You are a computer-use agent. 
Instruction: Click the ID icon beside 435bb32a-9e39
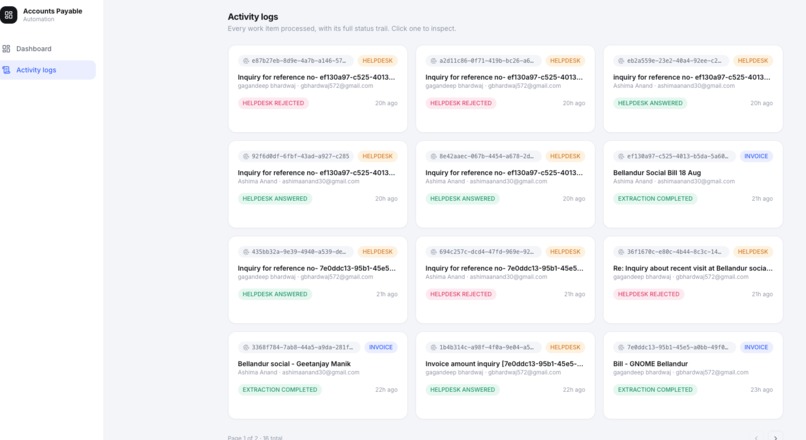tap(246, 252)
